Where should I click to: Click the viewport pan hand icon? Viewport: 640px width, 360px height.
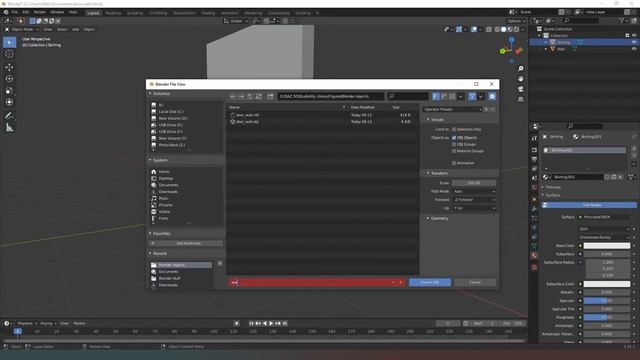(520, 79)
